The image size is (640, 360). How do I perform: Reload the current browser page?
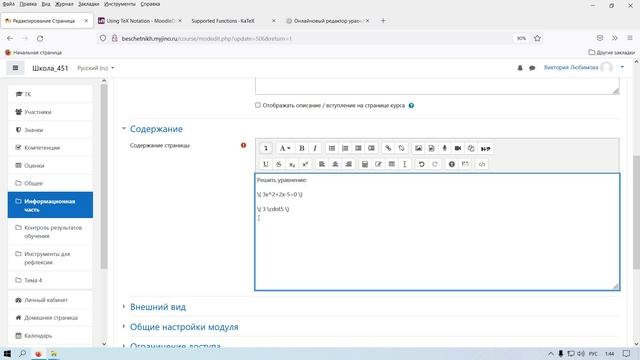click(40, 38)
